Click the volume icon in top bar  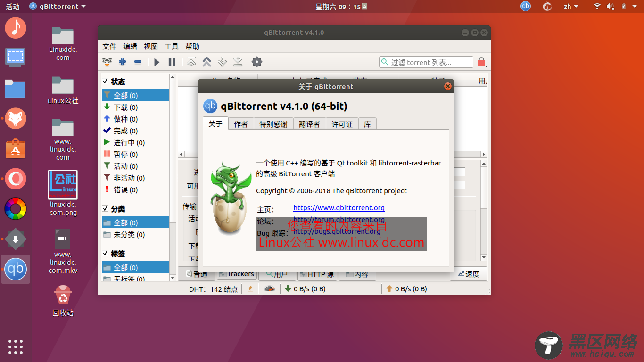click(x=610, y=6)
